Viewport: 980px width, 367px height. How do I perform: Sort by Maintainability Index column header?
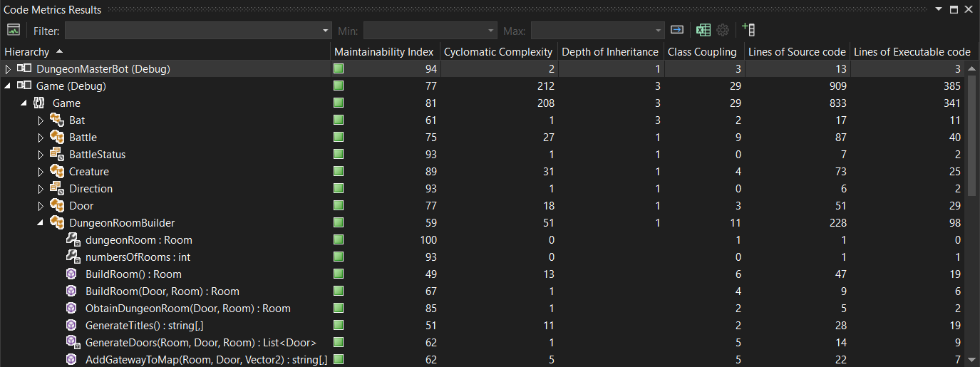pos(385,51)
